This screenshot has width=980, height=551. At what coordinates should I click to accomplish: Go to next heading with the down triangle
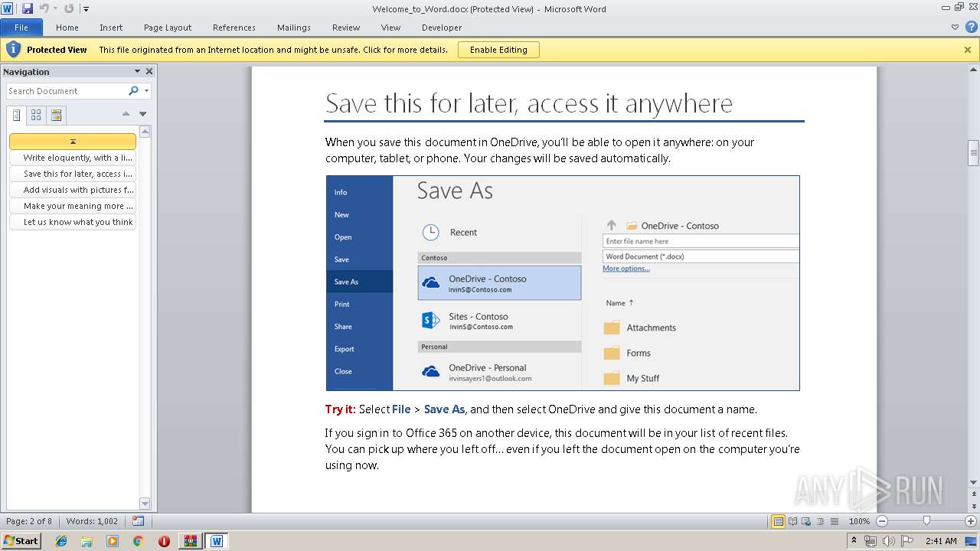click(x=142, y=114)
